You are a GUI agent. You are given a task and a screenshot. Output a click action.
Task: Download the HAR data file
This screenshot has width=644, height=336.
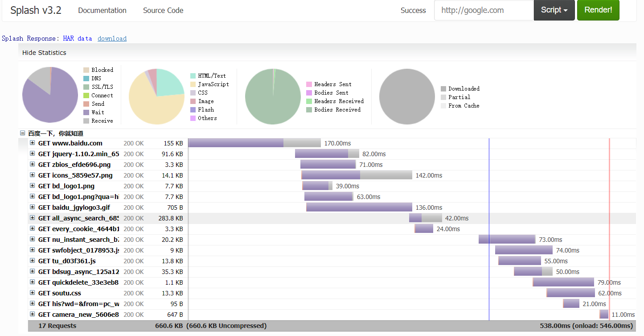click(112, 38)
